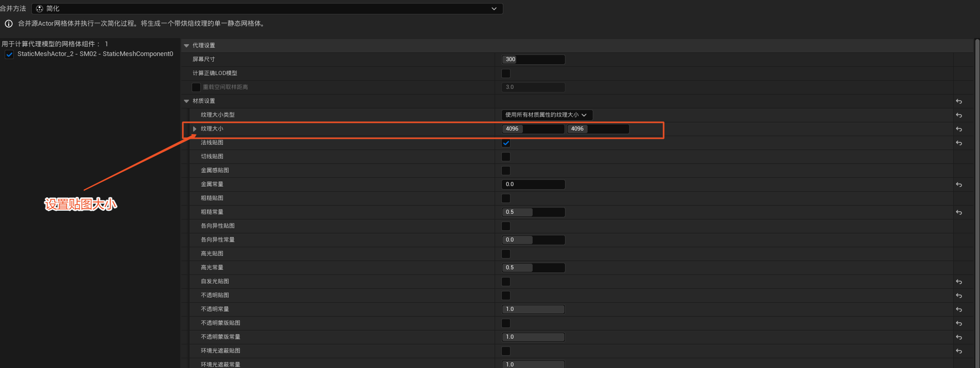
Task: Click 不透明蒙版常量 slider field
Action: click(x=533, y=337)
